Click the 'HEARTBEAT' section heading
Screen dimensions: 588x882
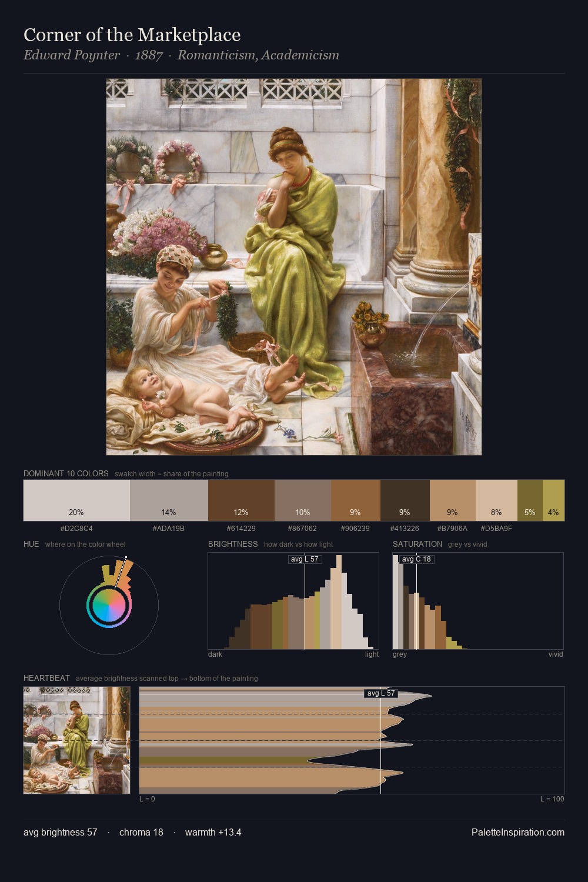click(46, 678)
